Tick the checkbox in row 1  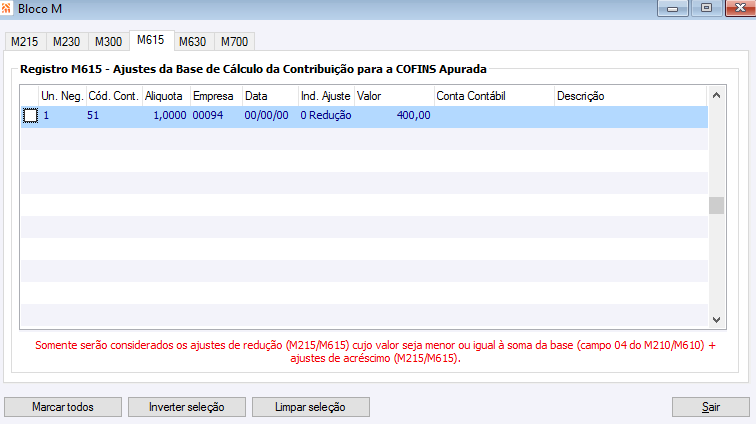[30, 116]
